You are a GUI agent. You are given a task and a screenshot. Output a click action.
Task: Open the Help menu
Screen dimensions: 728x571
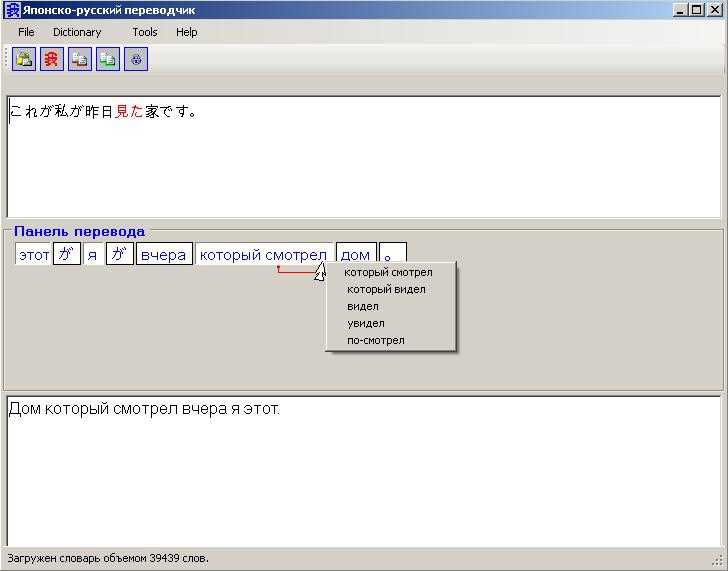(187, 32)
